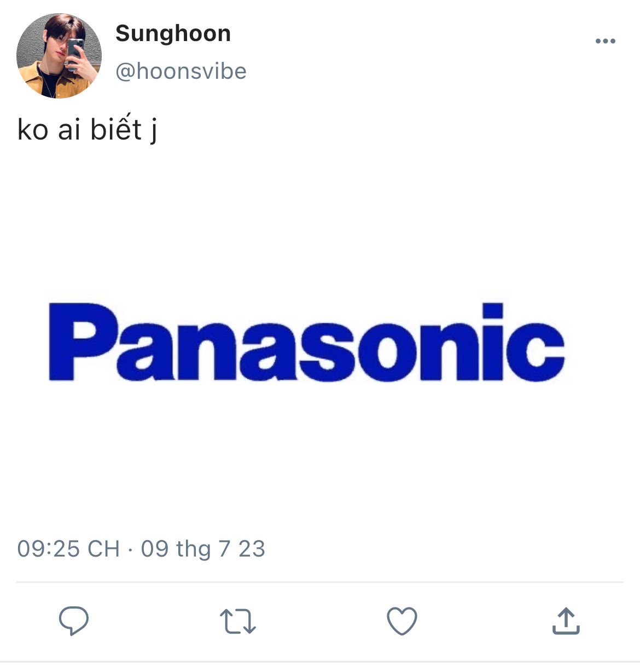Retweet this post using the arrows icon
Viewport: 640px width, 672px height.
(x=238, y=622)
